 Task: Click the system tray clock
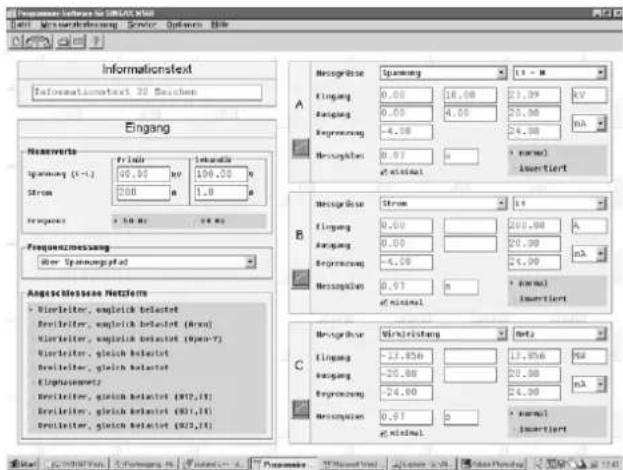pyautogui.click(x=611, y=463)
